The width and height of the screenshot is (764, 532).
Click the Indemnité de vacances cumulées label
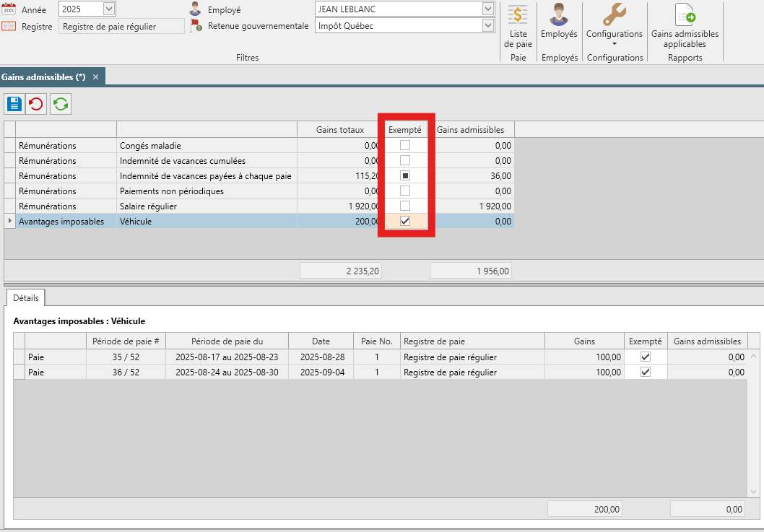pyautogui.click(x=183, y=161)
